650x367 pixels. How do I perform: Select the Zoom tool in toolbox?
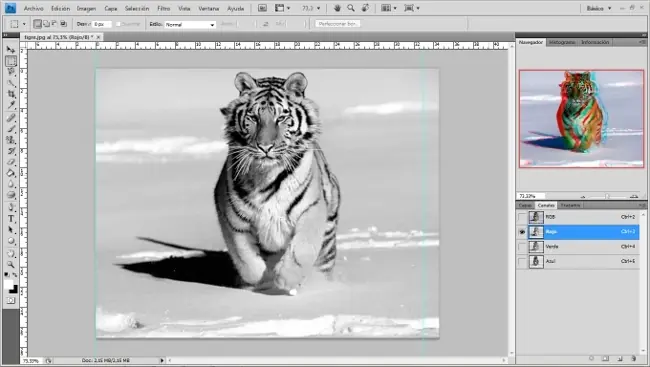click(11, 265)
